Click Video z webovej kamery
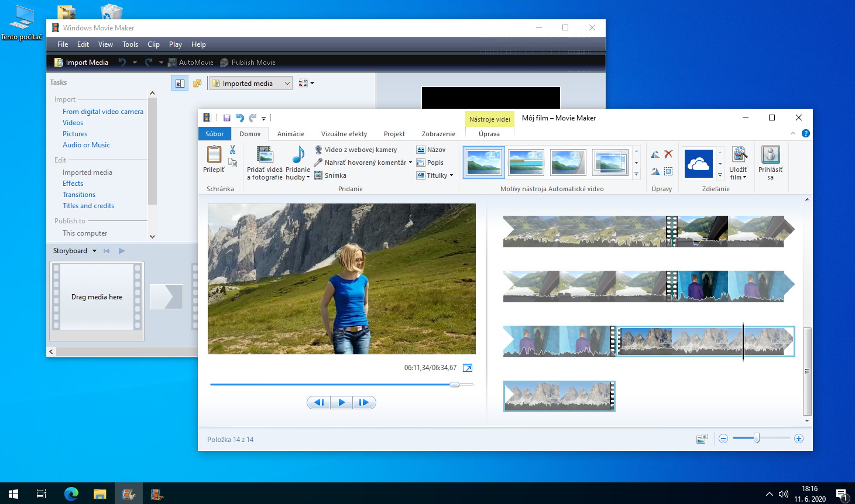This screenshot has width=855, height=504. tap(360, 150)
